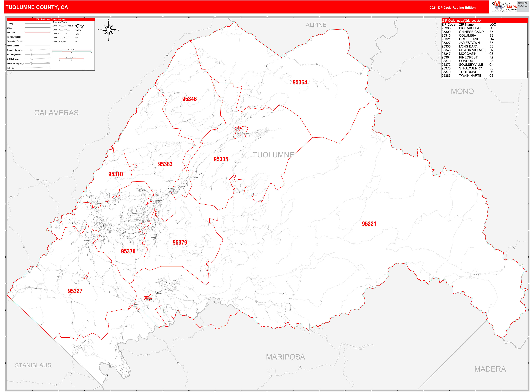Click the US Highways shield symbol in legend

point(31,59)
